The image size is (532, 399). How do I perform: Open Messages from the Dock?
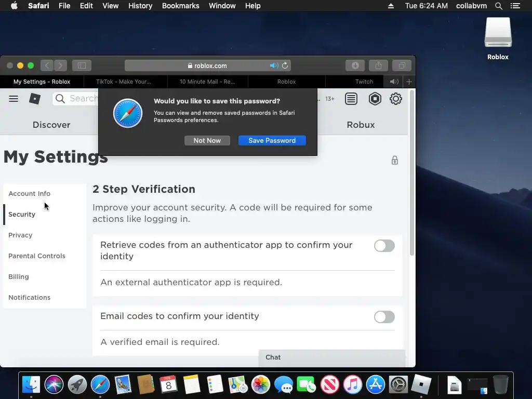(x=284, y=384)
